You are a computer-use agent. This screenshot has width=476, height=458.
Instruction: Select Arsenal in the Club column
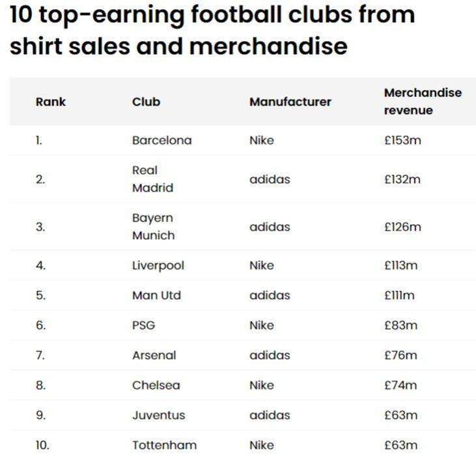pyautogui.click(x=154, y=355)
